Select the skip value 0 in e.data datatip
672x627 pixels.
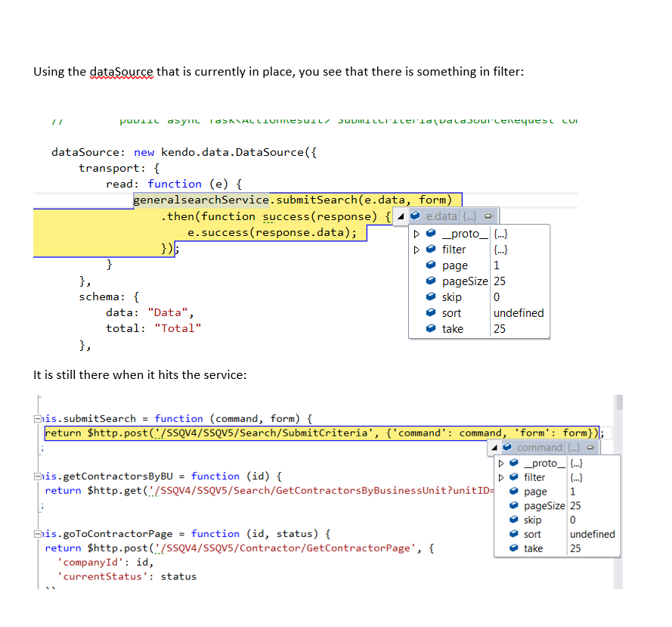497,297
